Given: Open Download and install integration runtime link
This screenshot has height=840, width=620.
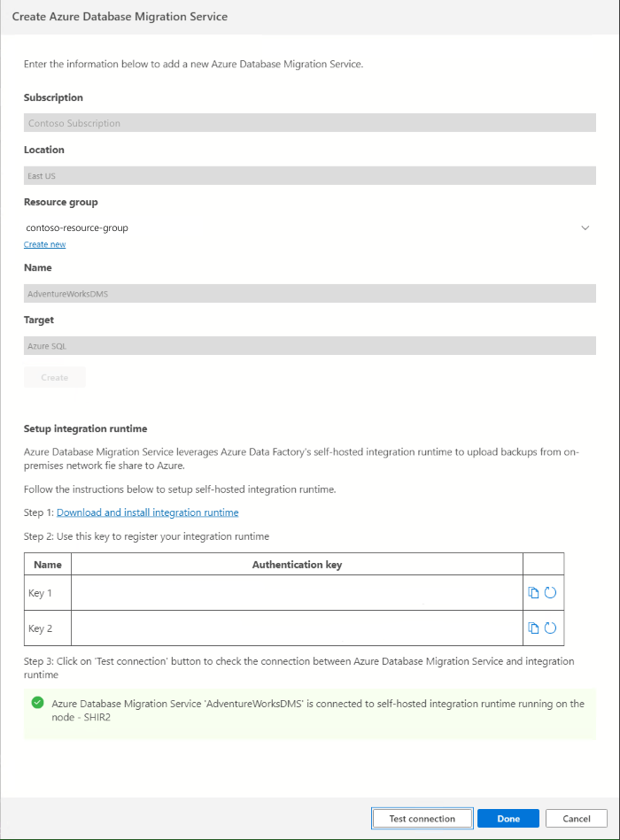Looking at the screenshot, I should pyautogui.click(x=147, y=512).
